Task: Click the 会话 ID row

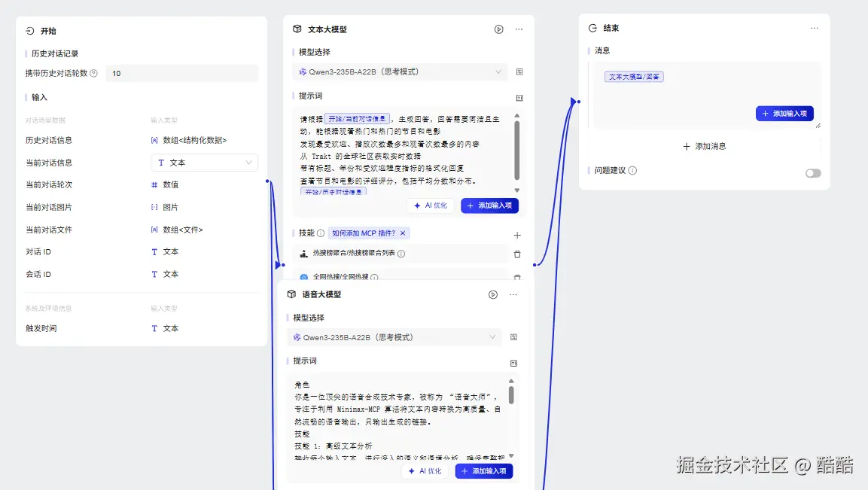Action: point(142,274)
